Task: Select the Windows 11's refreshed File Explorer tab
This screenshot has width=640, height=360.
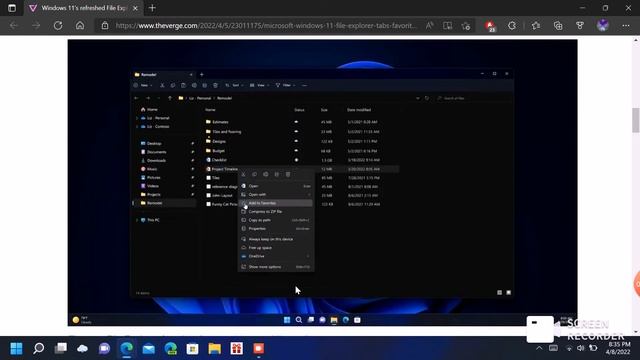Action: 84,8
